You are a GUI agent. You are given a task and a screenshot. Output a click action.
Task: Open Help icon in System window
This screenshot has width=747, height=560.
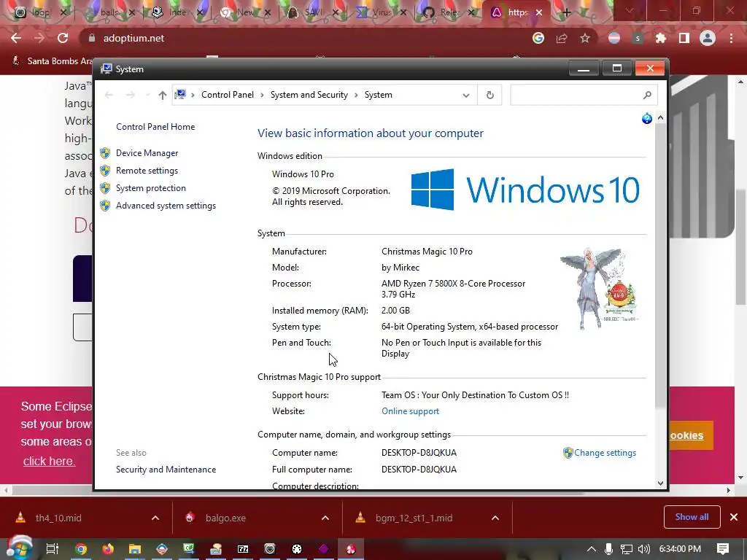[x=646, y=119]
